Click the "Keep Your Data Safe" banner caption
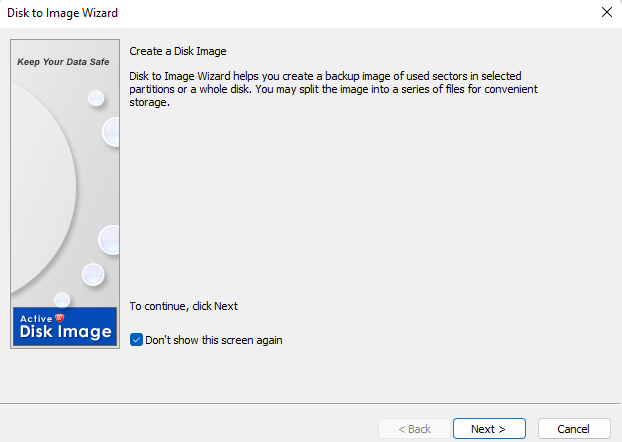The width and height of the screenshot is (622, 442). coord(64,62)
